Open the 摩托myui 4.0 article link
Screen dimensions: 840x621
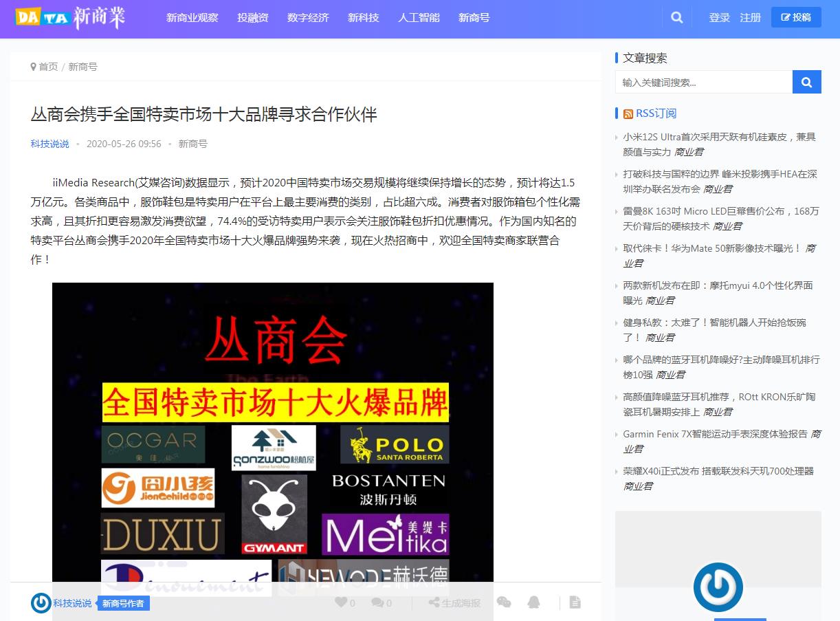[718, 293]
